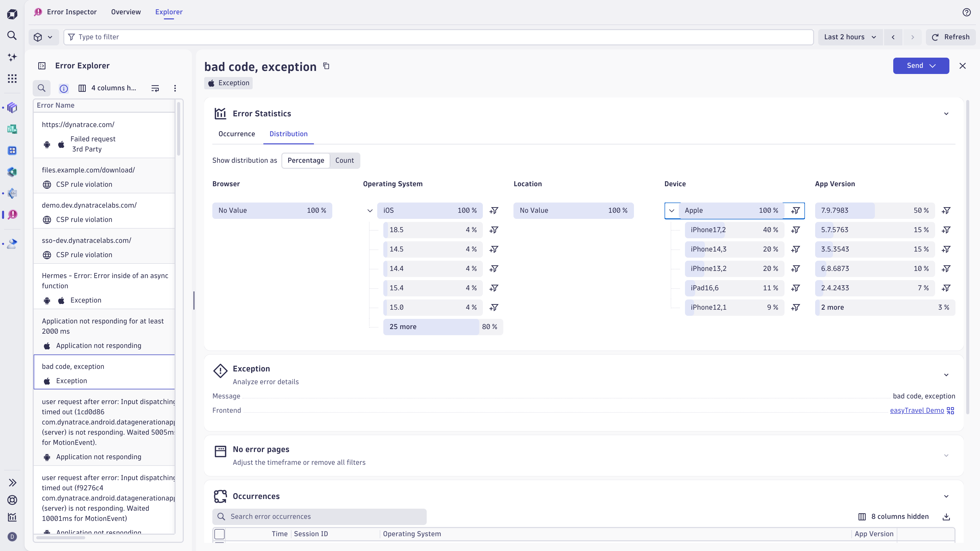Click the Search error occurrences field

(x=320, y=516)
